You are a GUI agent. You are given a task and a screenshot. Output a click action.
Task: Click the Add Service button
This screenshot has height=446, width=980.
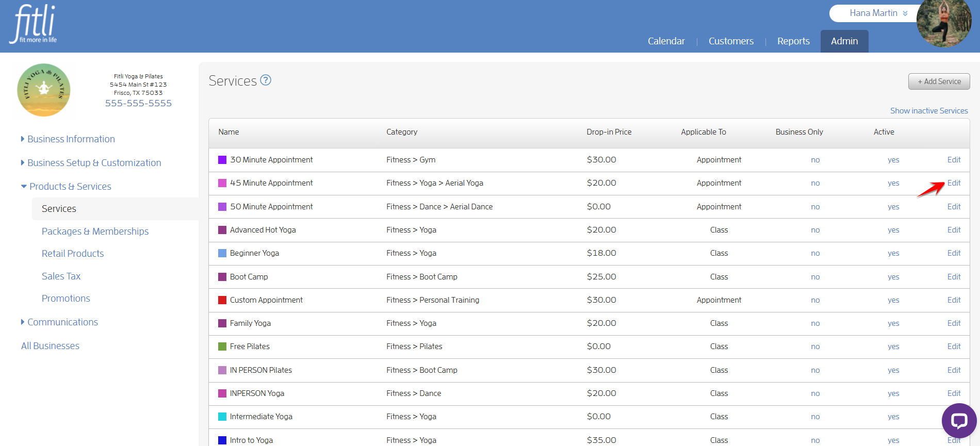pos(939,81)
